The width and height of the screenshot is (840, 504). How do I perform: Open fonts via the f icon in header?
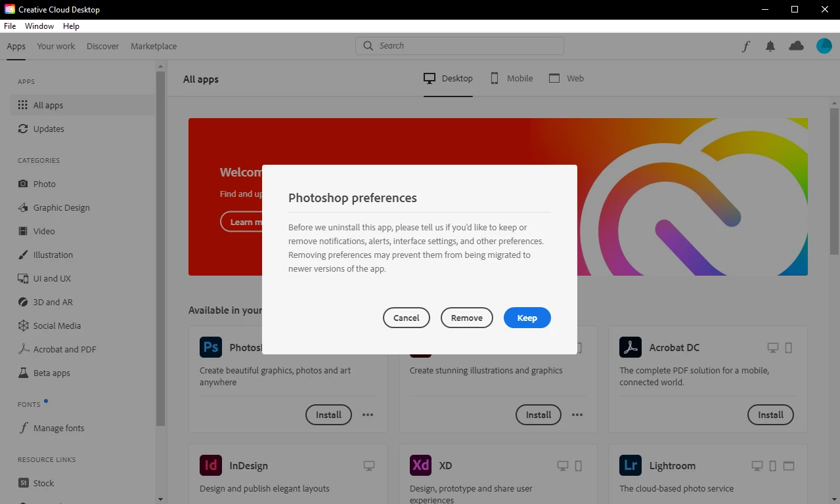[746, 46]
